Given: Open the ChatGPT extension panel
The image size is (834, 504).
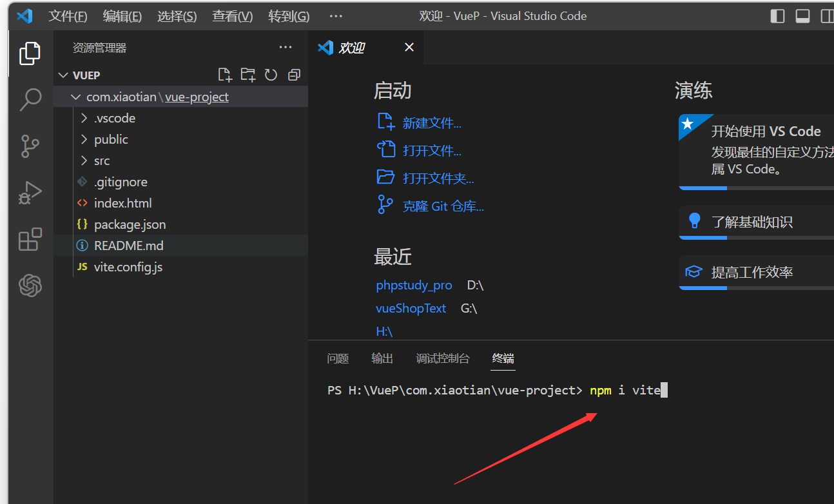Looking at the screenshot, I should click(x=30, y=285).
